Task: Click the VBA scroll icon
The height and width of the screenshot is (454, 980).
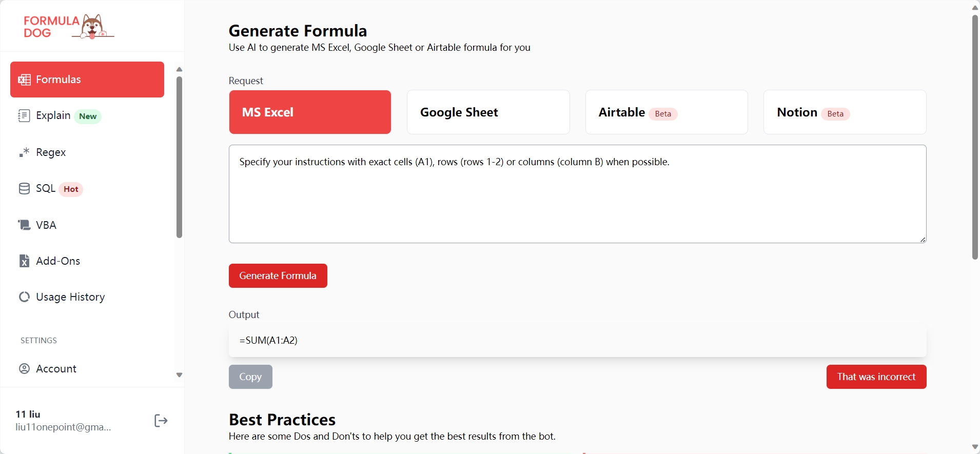Action: (x=24, y=225)
